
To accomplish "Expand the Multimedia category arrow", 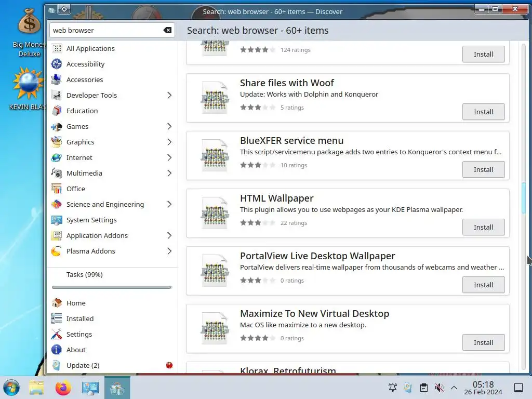I will pos(169,174).
